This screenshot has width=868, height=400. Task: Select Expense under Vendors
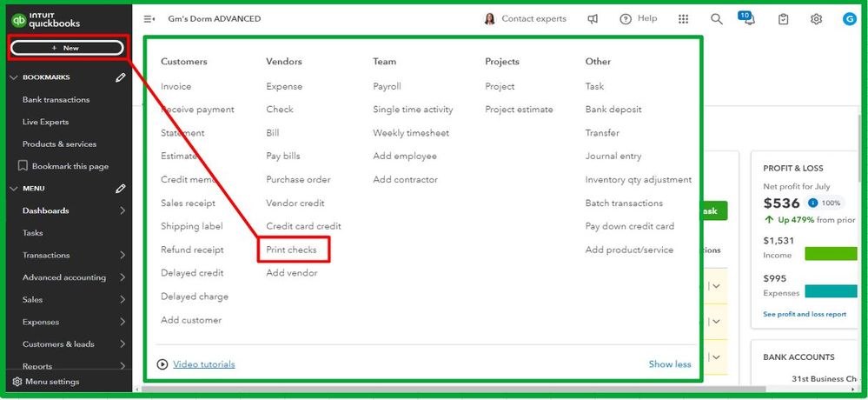point(284,86)
